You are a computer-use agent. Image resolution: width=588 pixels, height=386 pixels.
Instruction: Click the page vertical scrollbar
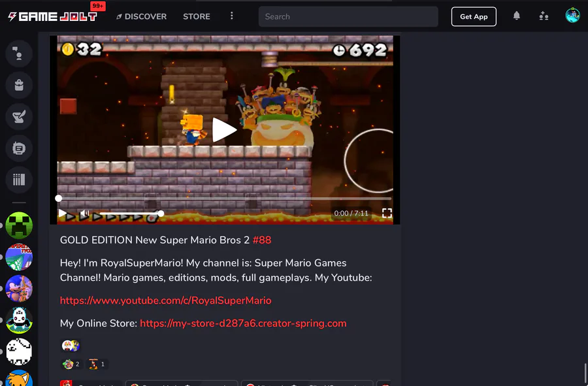[x=586, y=374]
